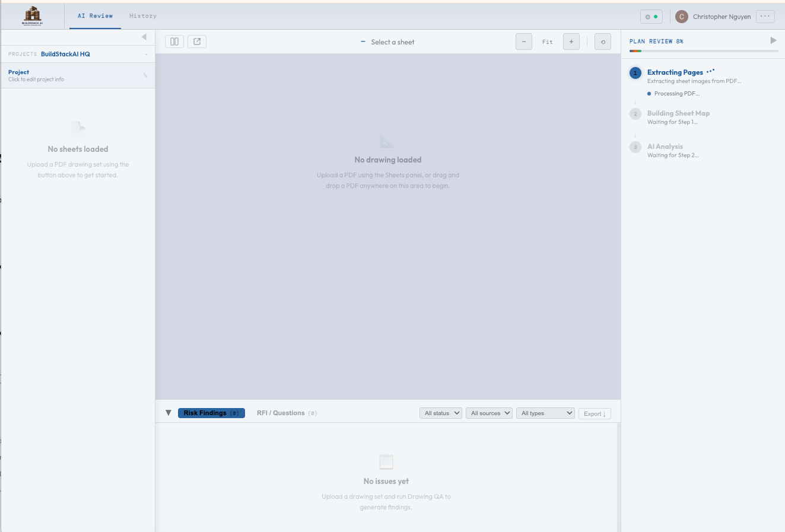The image size is (785, 532).
Task: Open the All types dropdown
Action: pos(545,412)
